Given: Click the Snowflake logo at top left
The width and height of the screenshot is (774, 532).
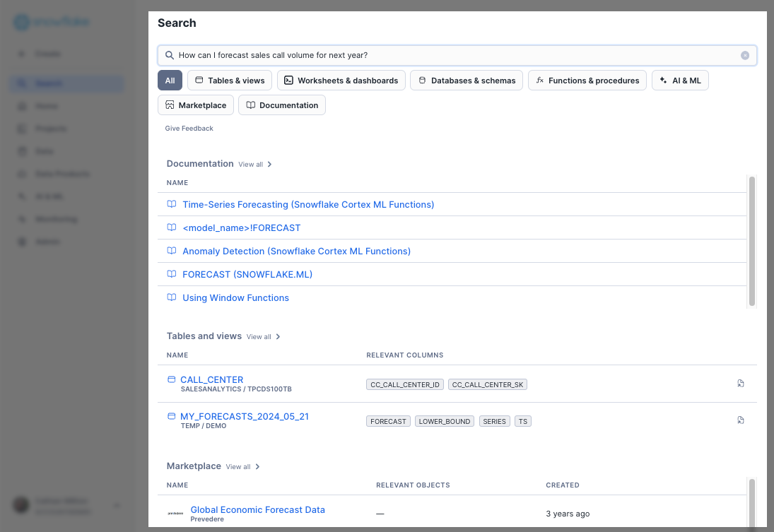Looking at the screenshot, I should 49,22.
